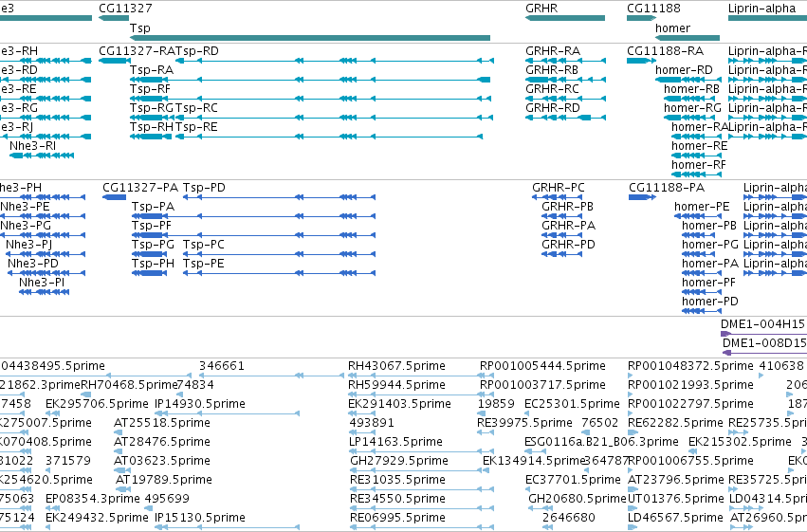The height and width of the screenshot is (532, 807).
Task: Open the LP14163.5prime EST label
Action: tap(395, 442)
